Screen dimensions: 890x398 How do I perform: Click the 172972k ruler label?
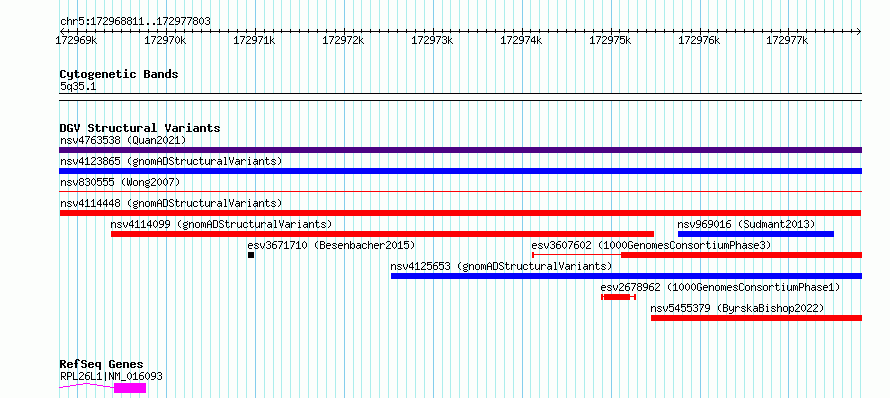[343, 40]
